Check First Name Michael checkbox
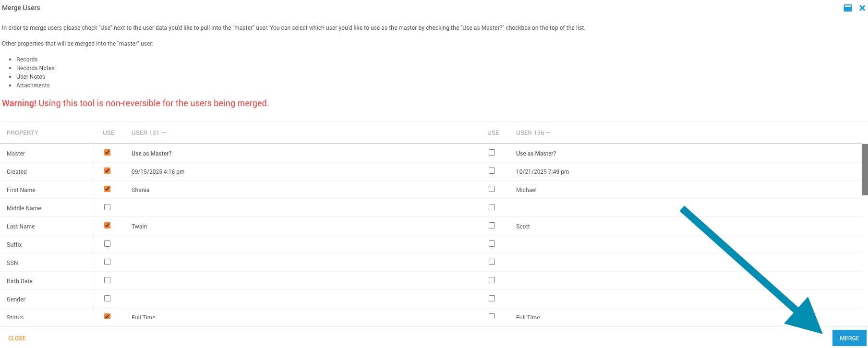The width and height of the screenshot is (868, 348). (492, 189)
